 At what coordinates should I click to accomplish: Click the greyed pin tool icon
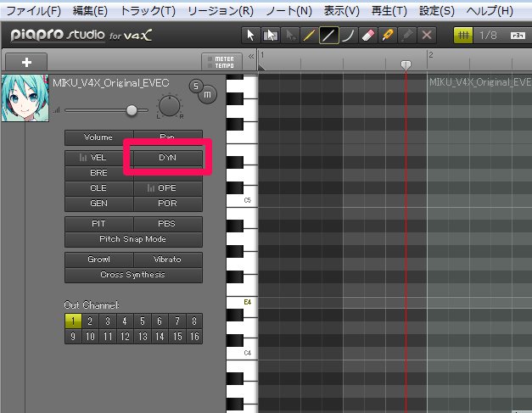click(407, 36)
